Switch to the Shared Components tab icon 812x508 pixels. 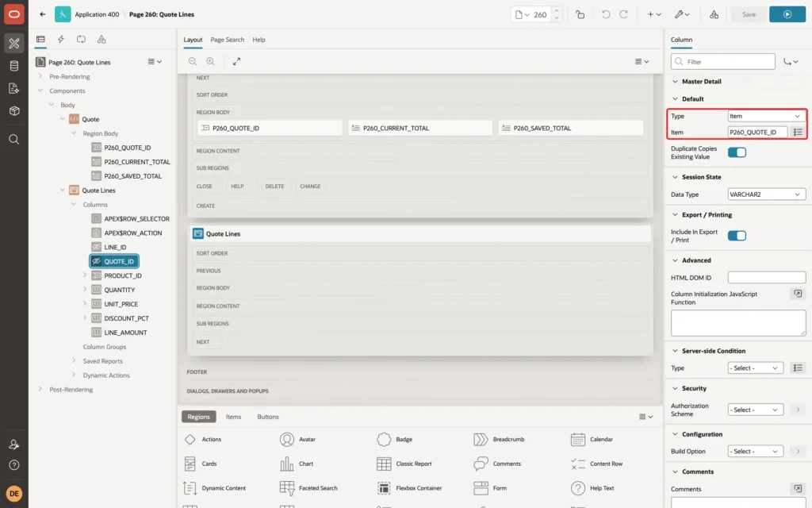pyautogui.click(x=101, y=40)
